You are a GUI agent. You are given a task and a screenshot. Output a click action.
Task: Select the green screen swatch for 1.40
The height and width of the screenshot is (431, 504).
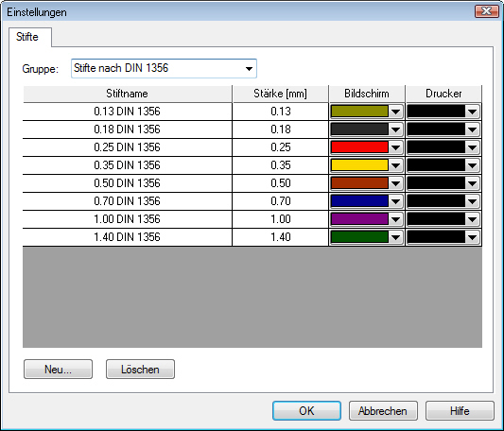pos(359,237)
